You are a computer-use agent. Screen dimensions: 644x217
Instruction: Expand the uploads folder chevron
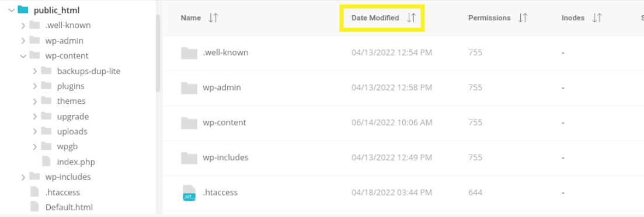coord(35,132)
